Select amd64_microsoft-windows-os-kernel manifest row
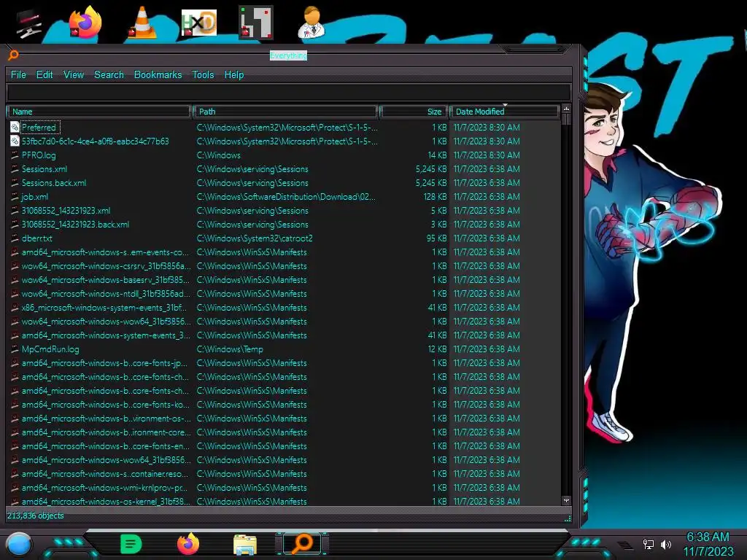The width and height of the screenshot is (747, 560). pos(283,501)
